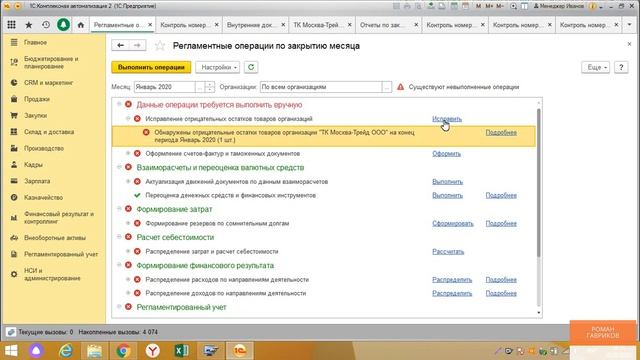Navigate back with the left arrow button
The width and height of the screenshot is (640, 360).
pos(120,45)
